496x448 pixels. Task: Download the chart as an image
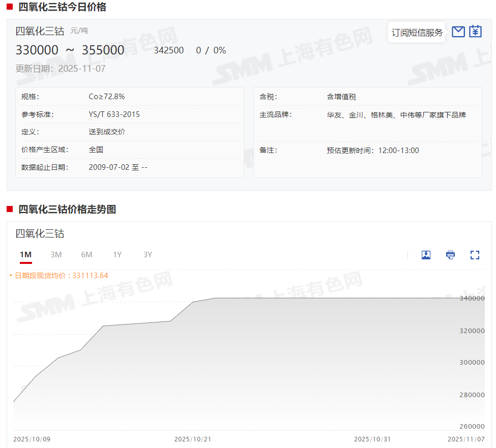pyautogui.click(x=426, y=255)
